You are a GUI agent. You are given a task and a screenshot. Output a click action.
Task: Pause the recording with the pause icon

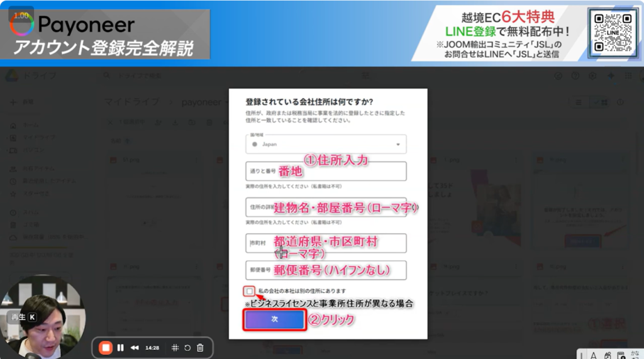click(120, 348)
